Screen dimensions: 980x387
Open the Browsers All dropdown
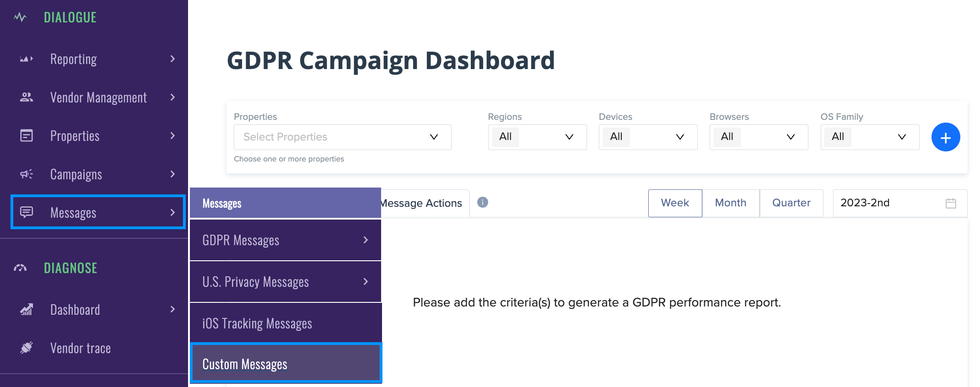click(759, 137)
